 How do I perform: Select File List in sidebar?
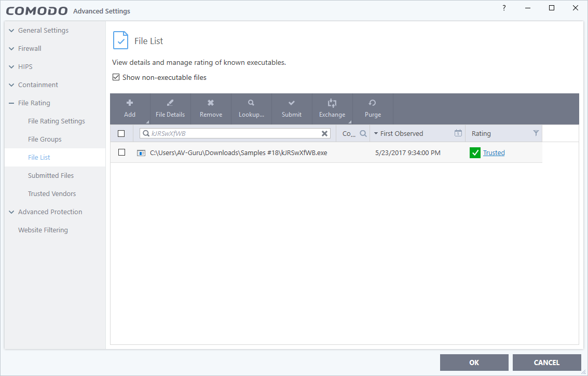39,158
